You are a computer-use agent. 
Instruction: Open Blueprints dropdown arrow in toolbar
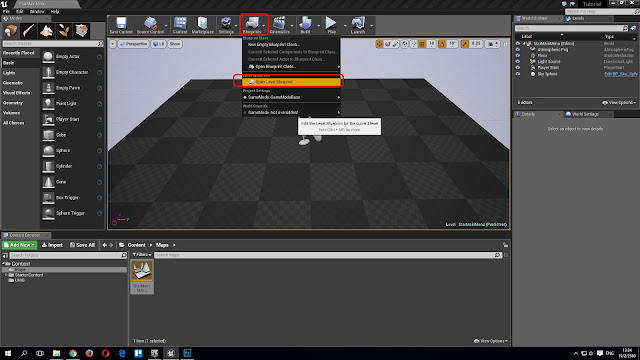(x=264, y=26)
